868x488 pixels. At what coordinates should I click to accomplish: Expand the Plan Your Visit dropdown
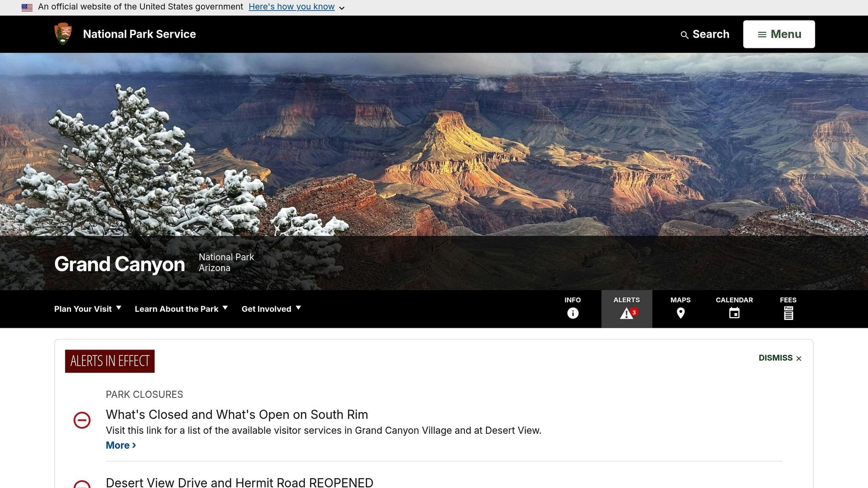coord(88,309)
